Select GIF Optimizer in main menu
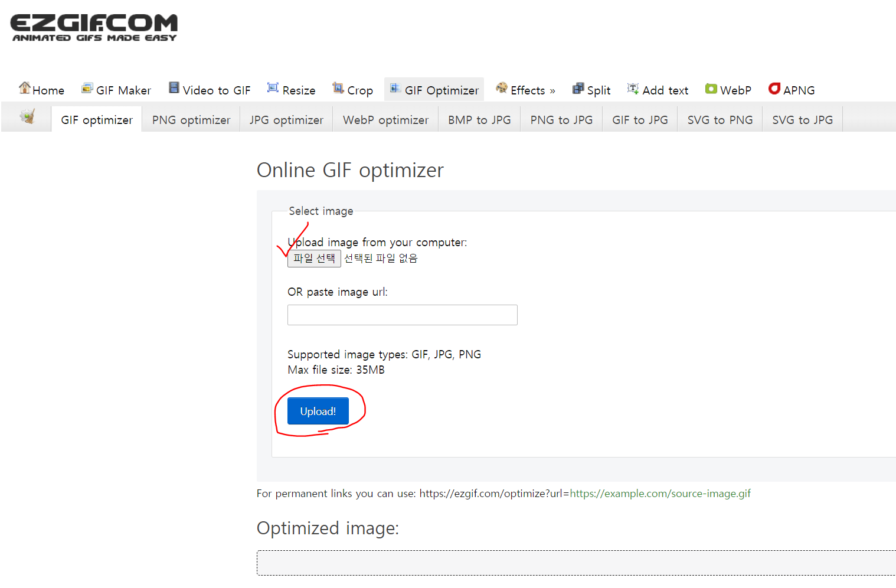The image size is (896, 588). [434, 90]
